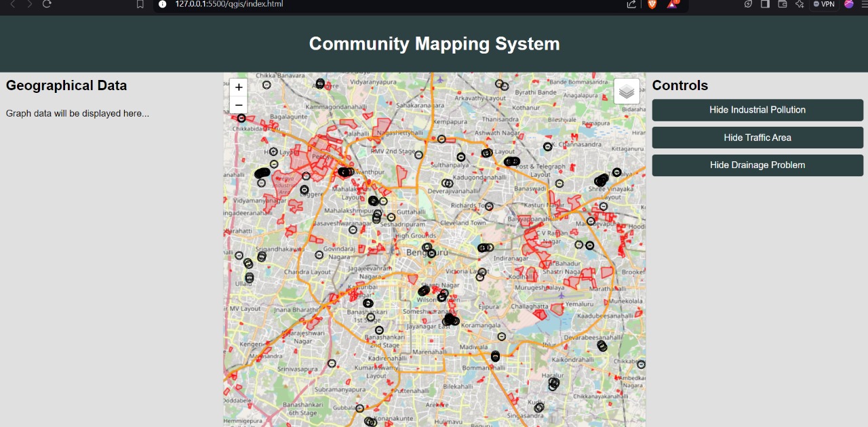Bookmark this page
The width and height of the screenshot is (868, 427).
[x=140, y=4]
